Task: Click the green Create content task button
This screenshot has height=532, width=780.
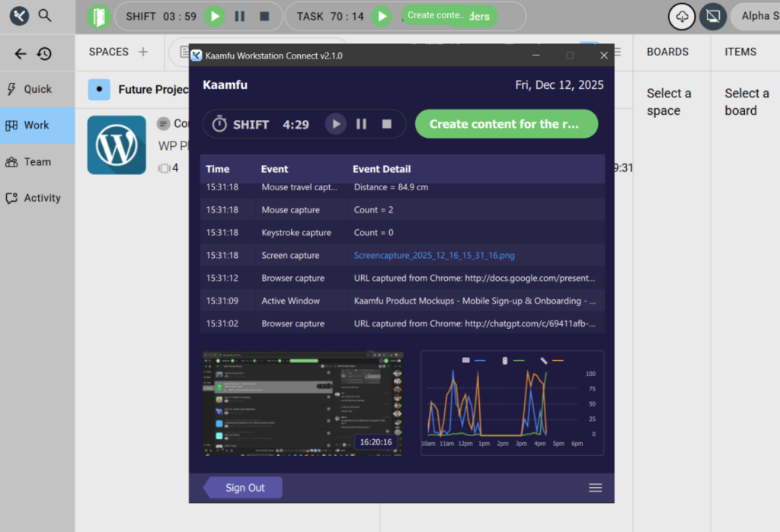Action: pyautogui.click(x=507, y=124)
